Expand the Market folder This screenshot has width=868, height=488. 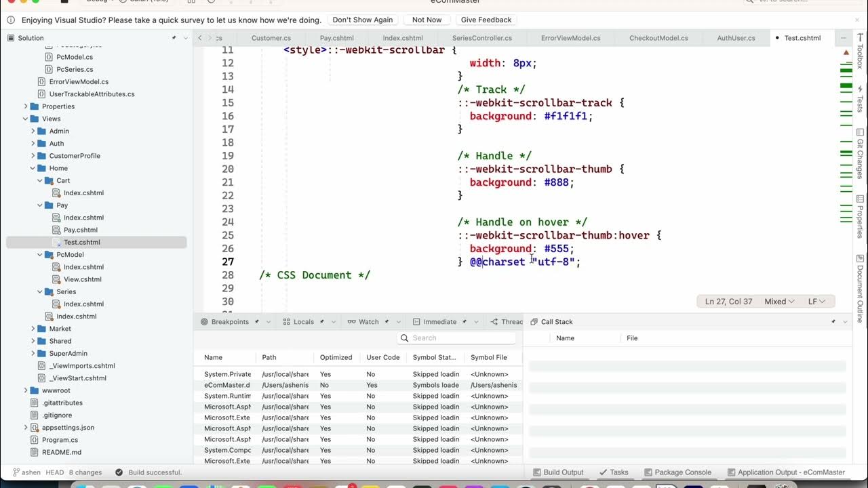[x=33, y=329]
